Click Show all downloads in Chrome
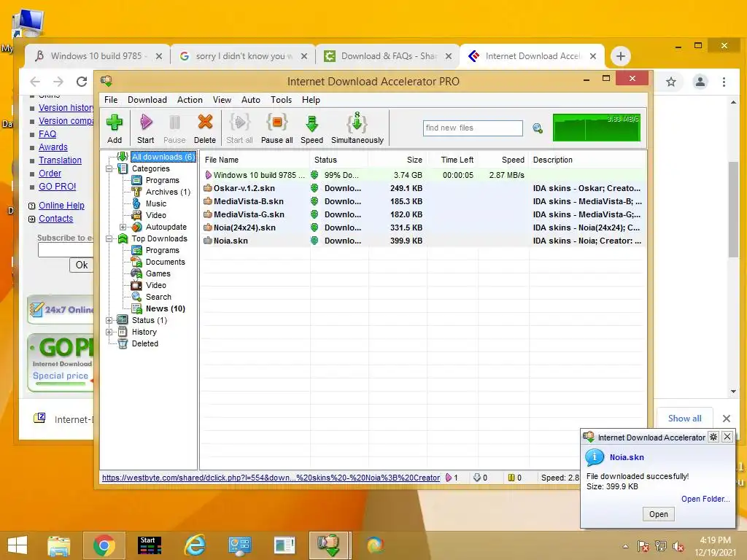This screenshot has height=560, width=747. (684, 419)
